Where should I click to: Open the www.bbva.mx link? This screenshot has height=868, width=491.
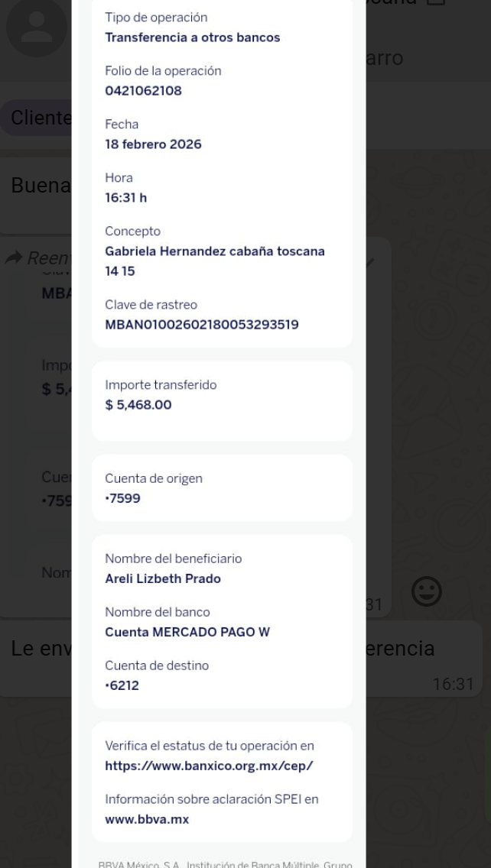tap(147, 819)
